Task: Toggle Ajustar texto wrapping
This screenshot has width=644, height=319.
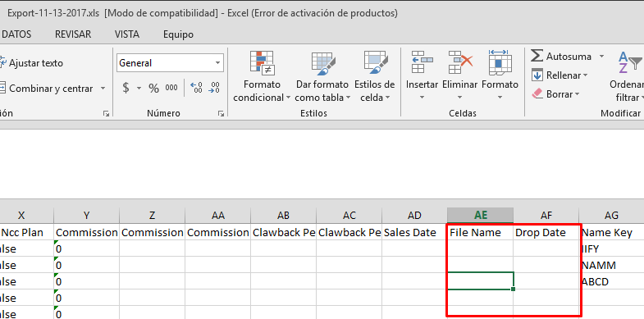Action: [31, 63]
